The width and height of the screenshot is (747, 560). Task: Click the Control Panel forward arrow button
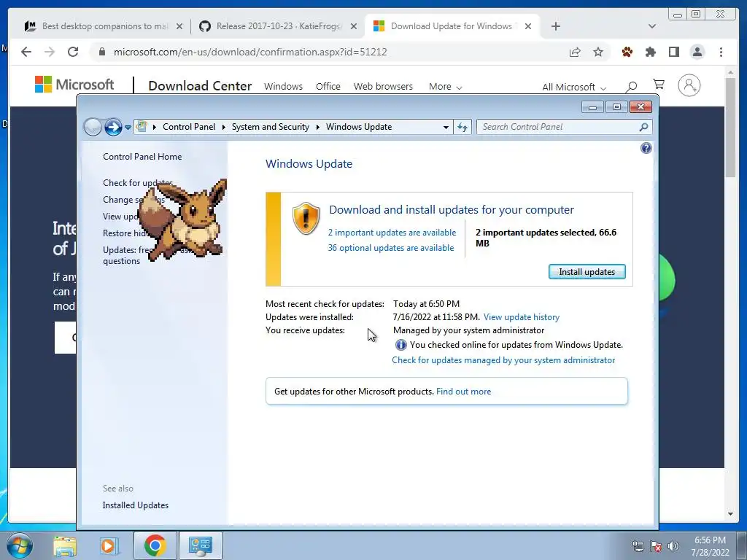click(x=113, y=127)
